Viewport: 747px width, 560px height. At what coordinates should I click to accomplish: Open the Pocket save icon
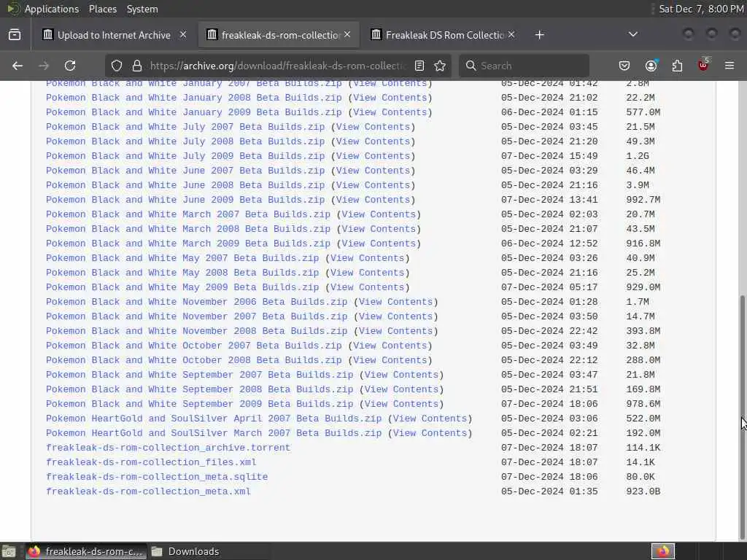(624, 66)
